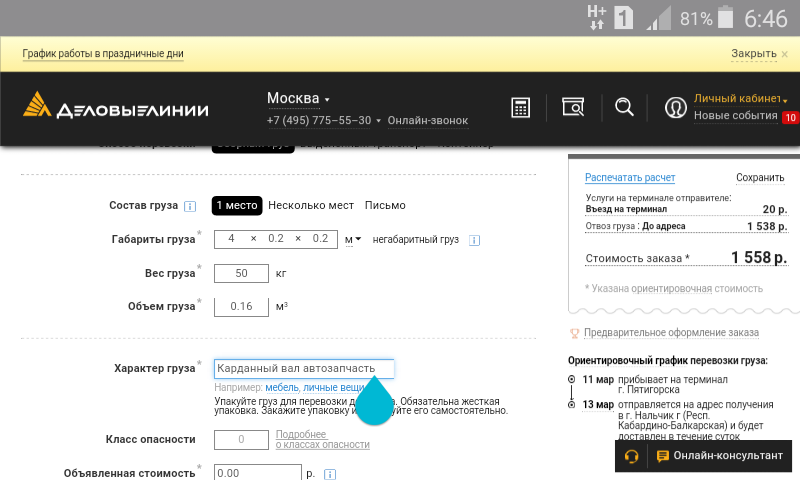This screenshot has height=480, width=800.
Task: Click info icon next to негабаритный груз
Action: click(x=475, y=240)
